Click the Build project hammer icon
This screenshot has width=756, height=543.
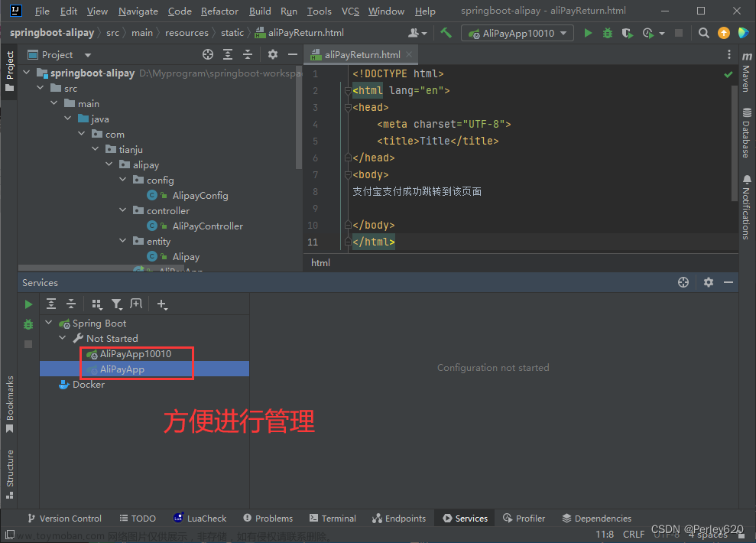coord(446,33)
